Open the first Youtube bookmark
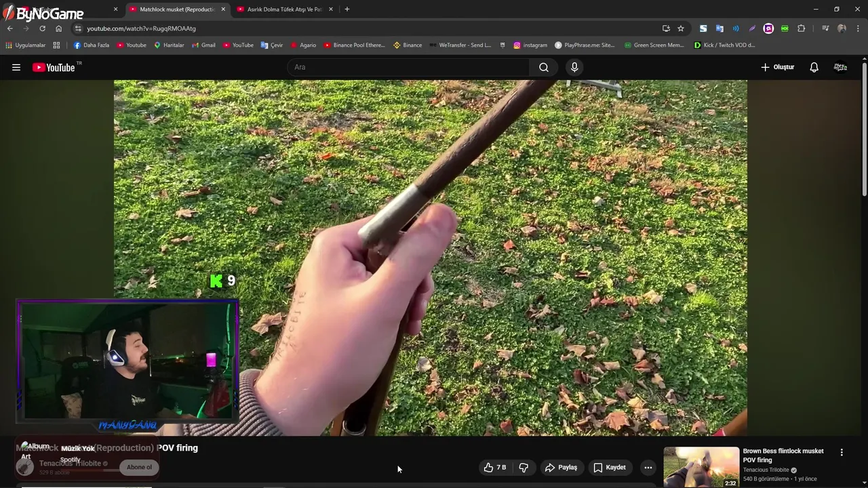Screen dimensions: 868x488 (x=132, y=45)
